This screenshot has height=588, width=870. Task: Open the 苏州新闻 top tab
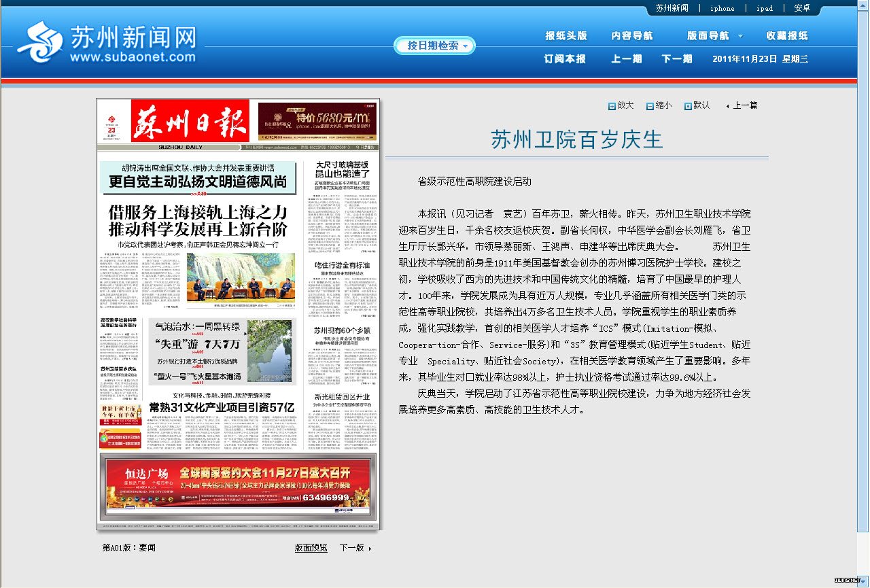(672, 8)
